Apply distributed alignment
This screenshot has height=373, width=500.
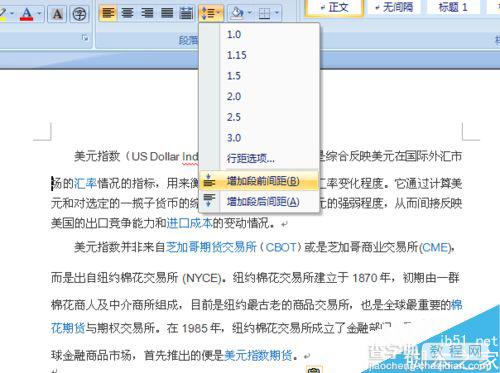coord(186,13)
